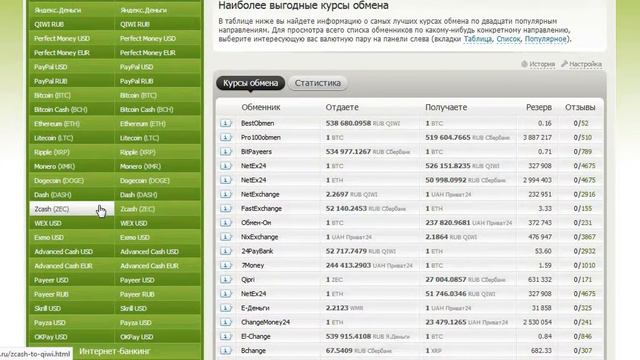Select Bitcoin (BTC) in give column
Screen dimensions: 640x360
click(x=72, y=96)
